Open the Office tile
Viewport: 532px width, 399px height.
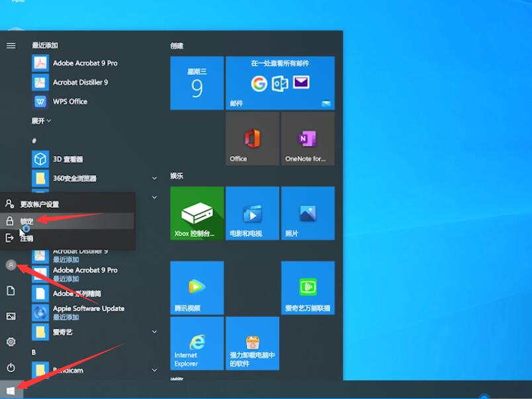tap(252, 139)
